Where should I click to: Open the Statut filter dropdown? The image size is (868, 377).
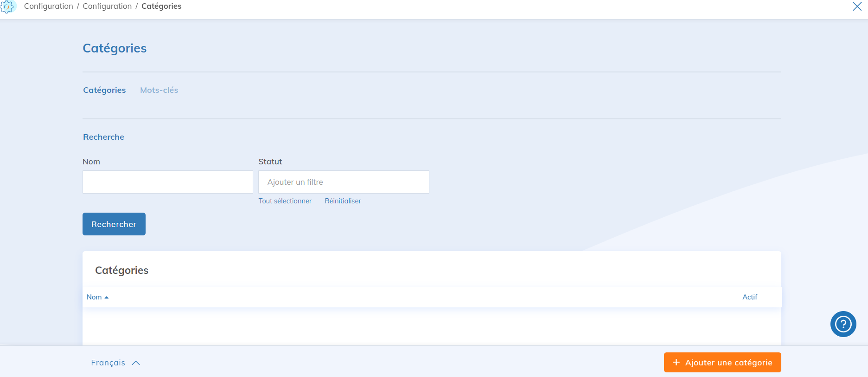pyautogui.click(x=343, y=182)
